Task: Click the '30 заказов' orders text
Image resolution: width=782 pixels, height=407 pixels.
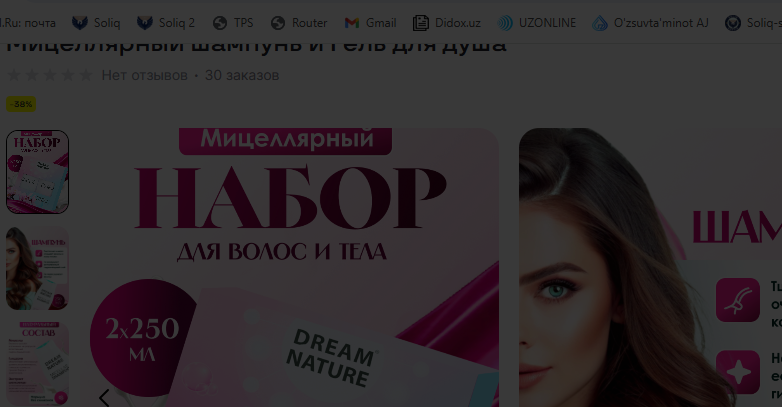Action: pyautogui.click(x=242, y=75)
